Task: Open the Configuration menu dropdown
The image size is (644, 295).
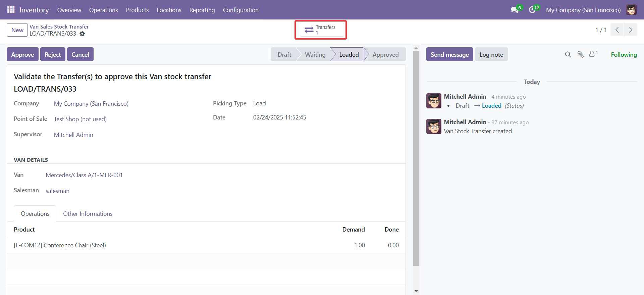Action: pos(240,10)
